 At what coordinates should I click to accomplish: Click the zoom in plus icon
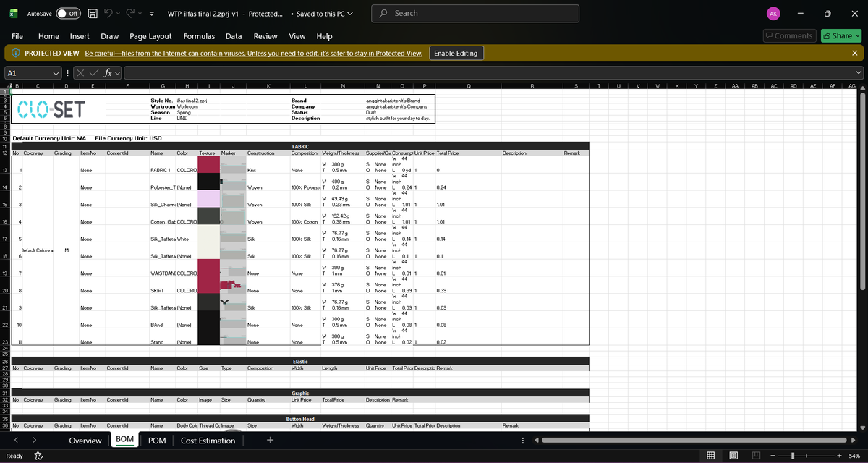pyautogui.click(x=839, y=456)
